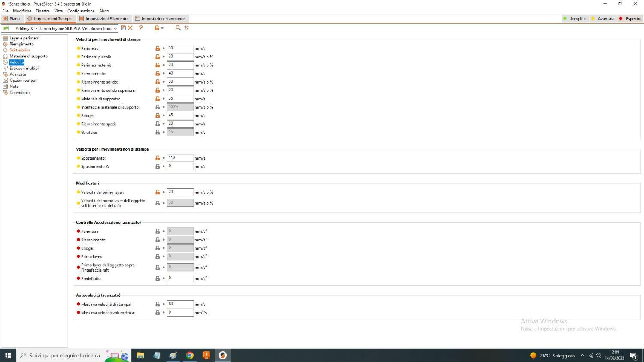Switch to the Piano tab
Screen dimensions: 644x362
[12, 18]
